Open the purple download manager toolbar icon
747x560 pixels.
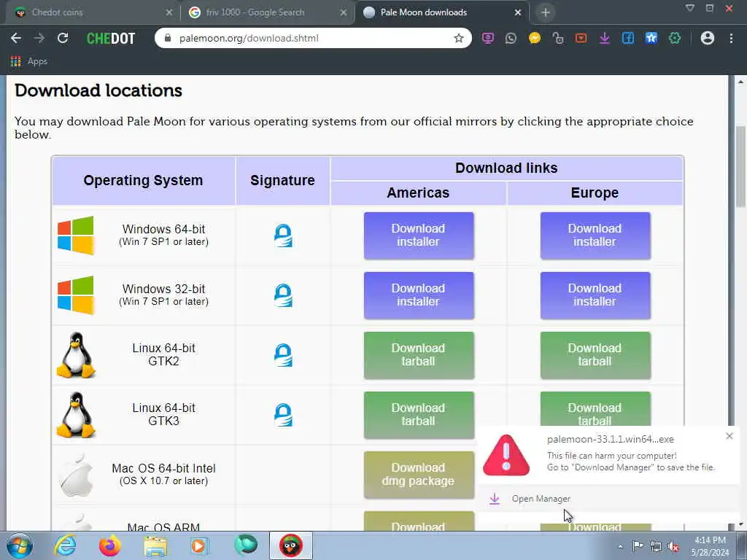coord(604,38)
